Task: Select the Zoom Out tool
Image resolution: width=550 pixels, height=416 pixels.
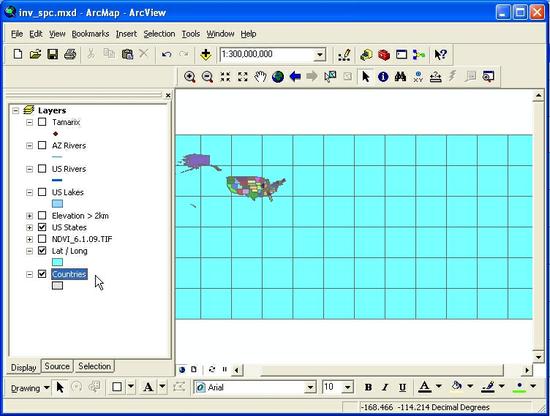Action: tap(207, 77)
